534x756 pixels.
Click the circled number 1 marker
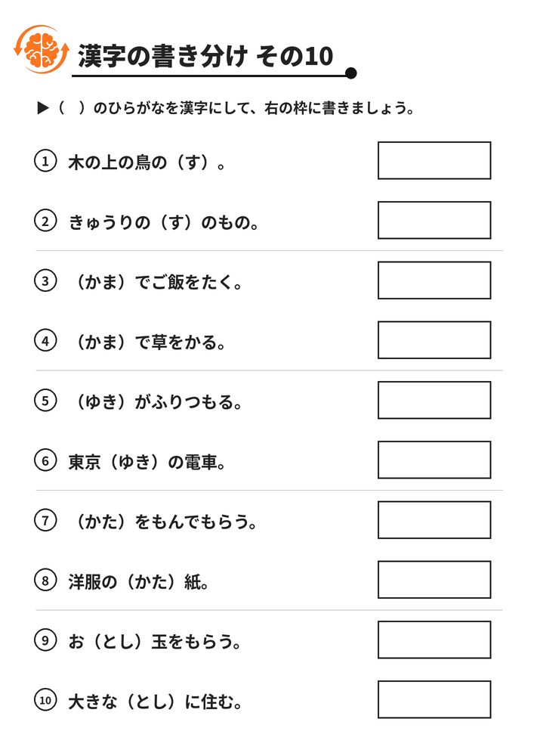tap(45, 161)
